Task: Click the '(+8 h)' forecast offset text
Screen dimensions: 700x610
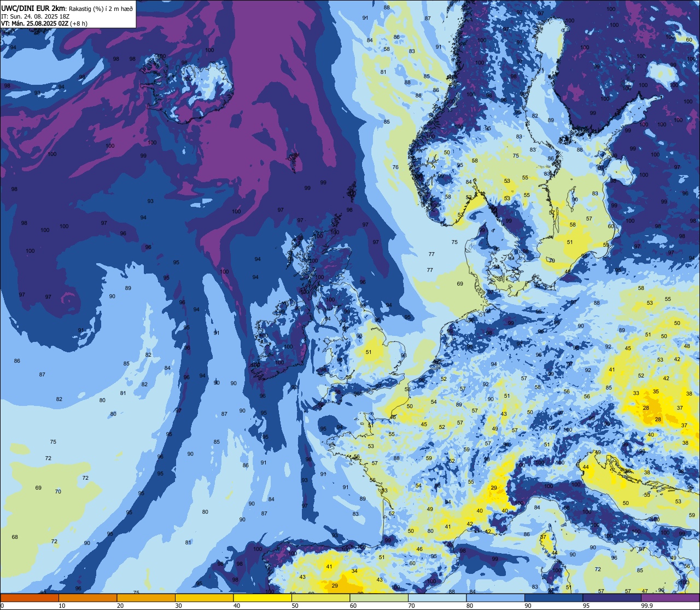Action: [79, 24]
